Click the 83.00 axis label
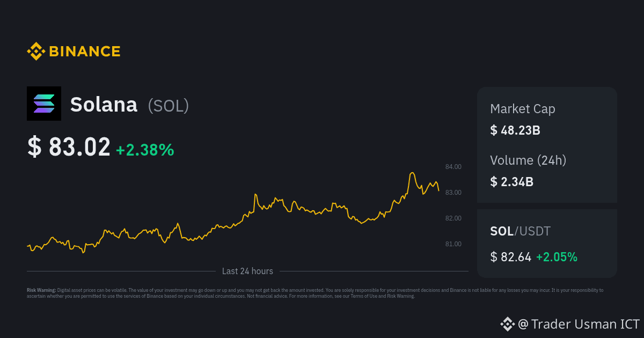Screen dimensions: 644x338 tap(453, 193)
